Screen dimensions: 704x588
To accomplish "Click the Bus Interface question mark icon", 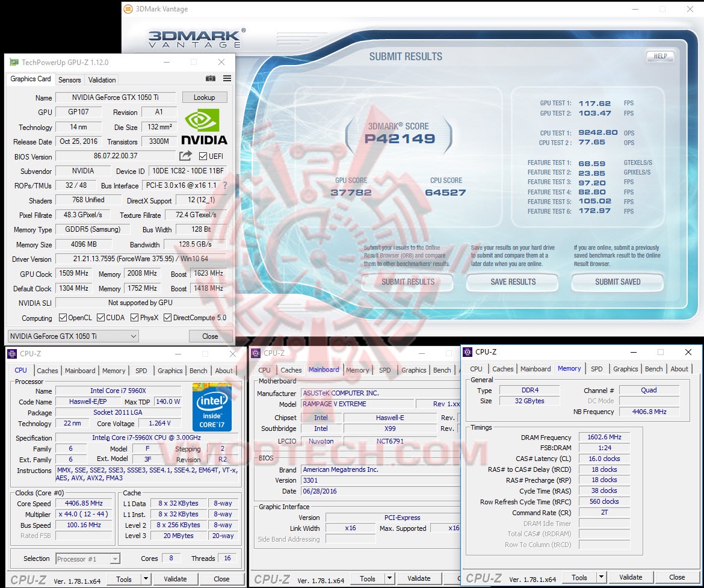I will [225, 185].
